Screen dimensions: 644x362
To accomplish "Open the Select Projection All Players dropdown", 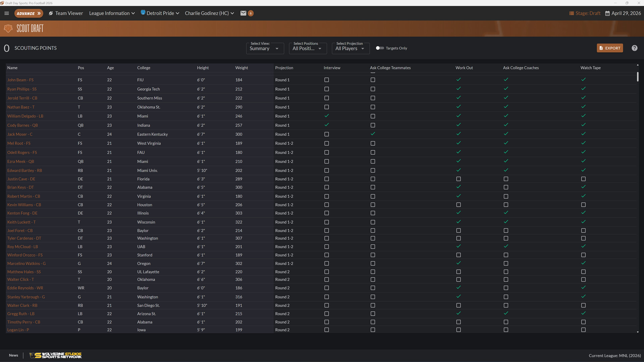I will coord(350,48).
